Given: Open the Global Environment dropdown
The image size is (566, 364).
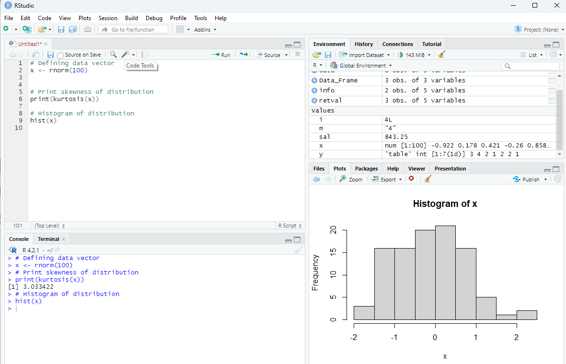Looking at the screenshot, I should (361, 65).
